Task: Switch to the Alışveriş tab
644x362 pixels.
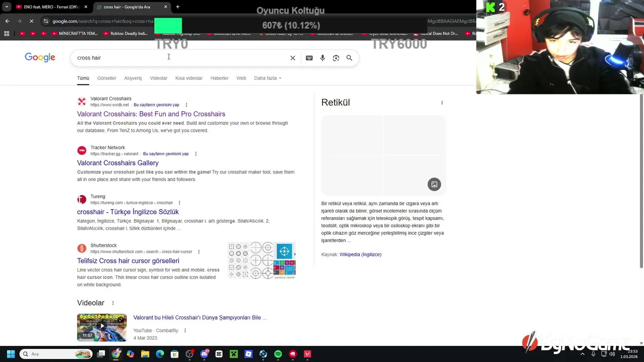Action: (133, 78)
